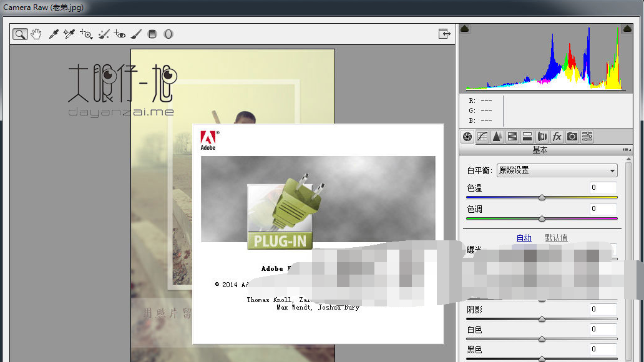This screenshot has height=362, width=644.
Task: Click the RGB histogram graph
Action: click(x=545, y=57)
